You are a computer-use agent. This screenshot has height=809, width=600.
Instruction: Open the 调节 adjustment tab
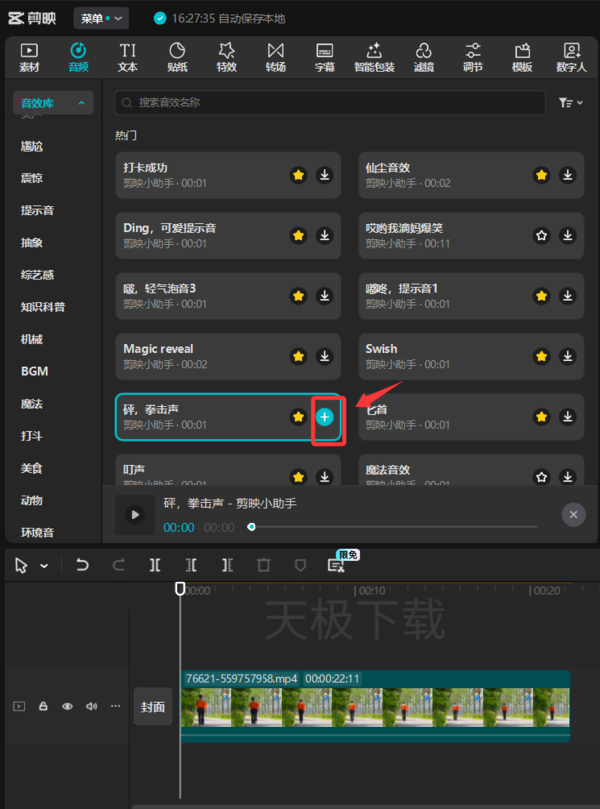pyautogui.click(x=473, y=57)
